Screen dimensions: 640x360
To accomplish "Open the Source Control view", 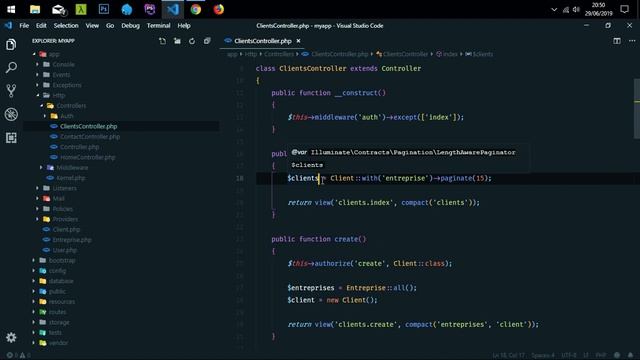I will (11, 91).
